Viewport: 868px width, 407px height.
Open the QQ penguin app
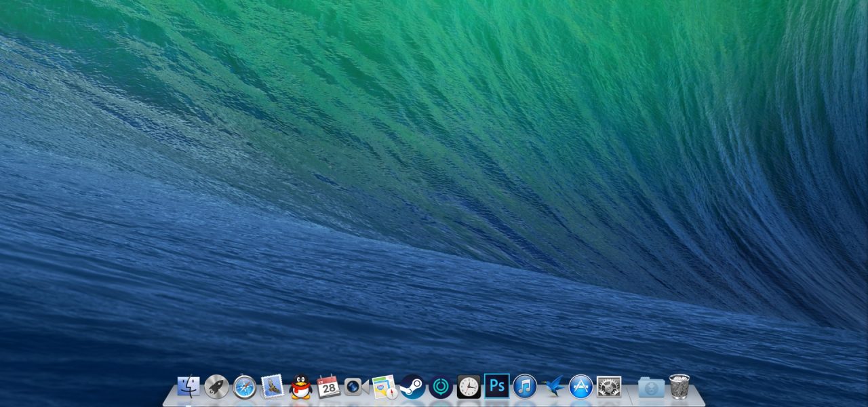point(301,387)
